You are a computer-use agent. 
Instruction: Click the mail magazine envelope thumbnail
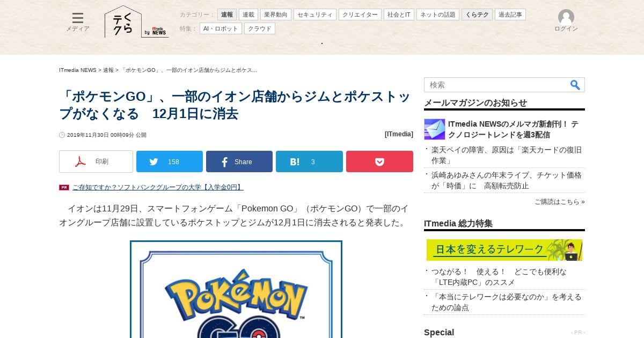(435, 129)
